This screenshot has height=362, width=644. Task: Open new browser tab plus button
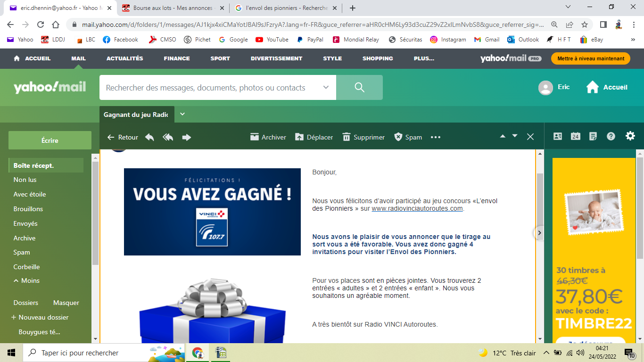pos(352,8)
